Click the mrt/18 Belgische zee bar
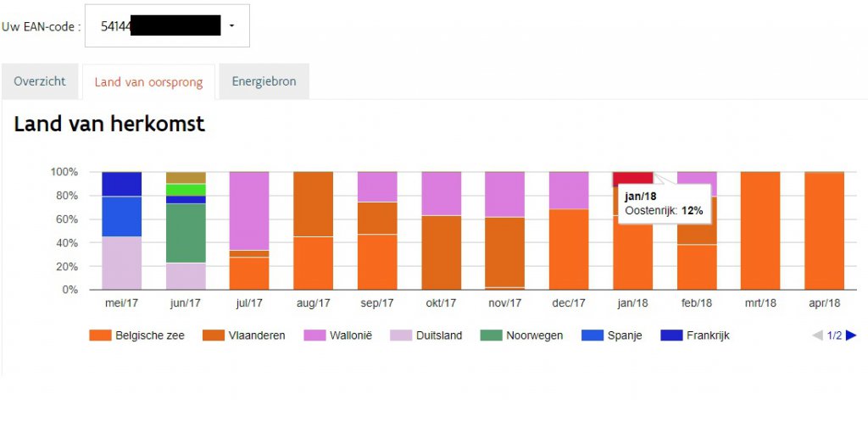The height and width of the screenshot is (427, 868). click(760, 230)
